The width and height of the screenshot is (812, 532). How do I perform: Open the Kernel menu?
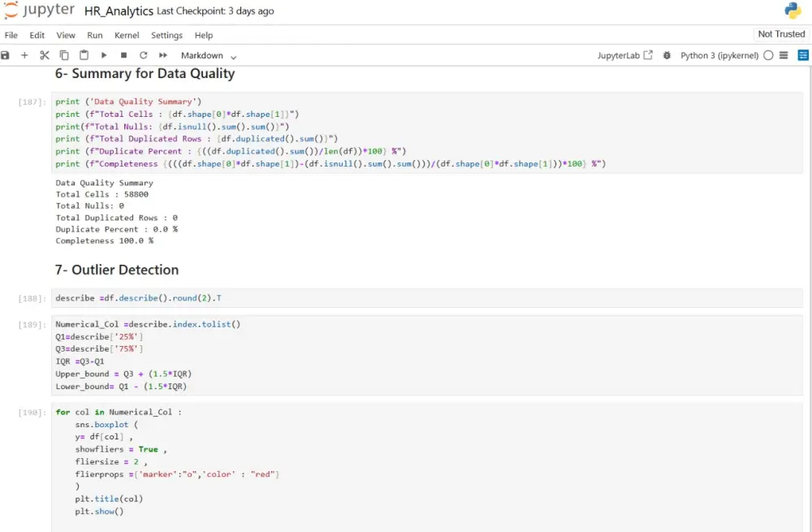(126, 35)
